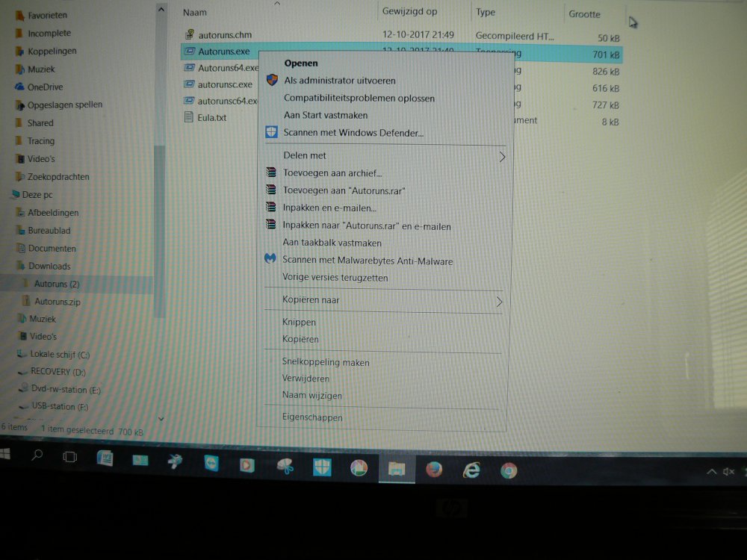Screen dimensions: 747x560
Task: Open the Shared folder in sidebar
Action: 40,123
